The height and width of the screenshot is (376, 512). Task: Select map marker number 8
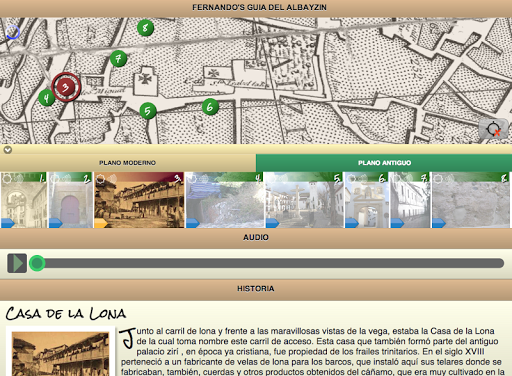click(x=145, y=28)
